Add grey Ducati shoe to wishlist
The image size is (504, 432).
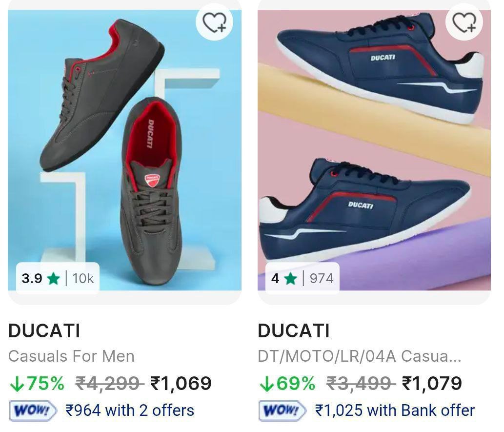214,22
